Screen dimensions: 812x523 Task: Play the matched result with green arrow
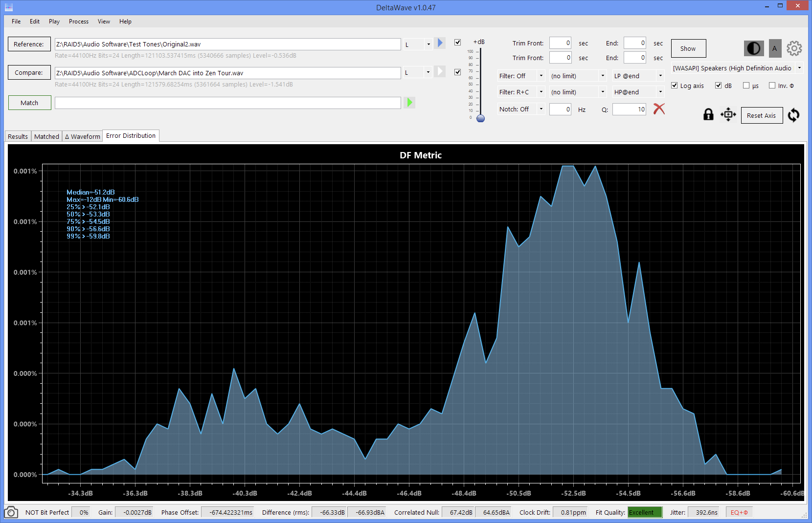[410, 102]
